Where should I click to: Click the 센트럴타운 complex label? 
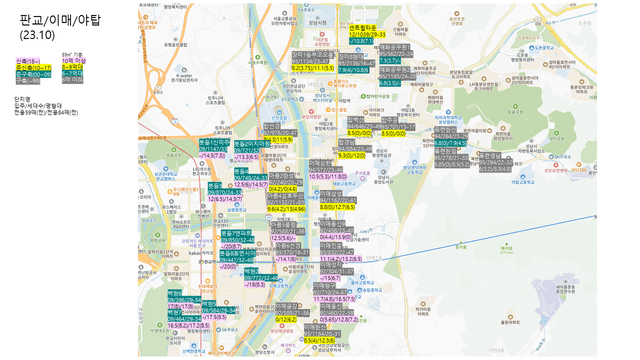click(362, 28)
